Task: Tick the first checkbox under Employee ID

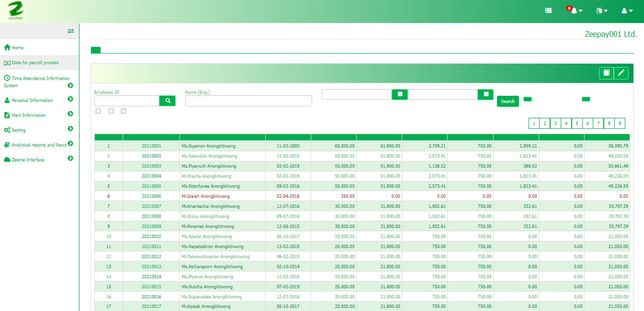Action: click(98, 111)
